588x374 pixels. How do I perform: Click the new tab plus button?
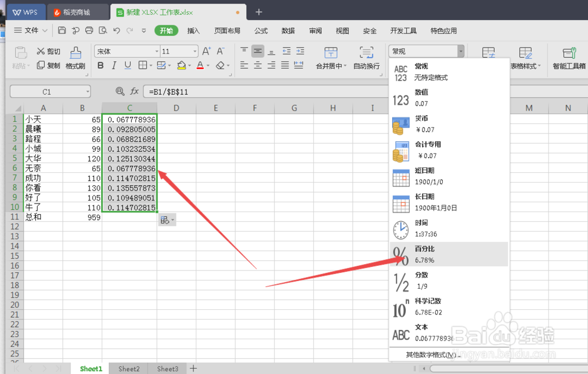click(259, 12)
